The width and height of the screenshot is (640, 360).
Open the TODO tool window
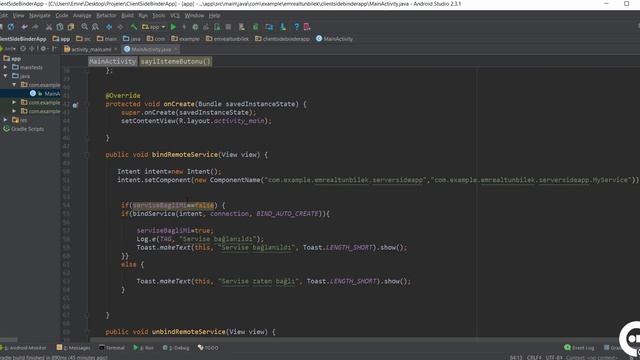(x=208, y=348)
